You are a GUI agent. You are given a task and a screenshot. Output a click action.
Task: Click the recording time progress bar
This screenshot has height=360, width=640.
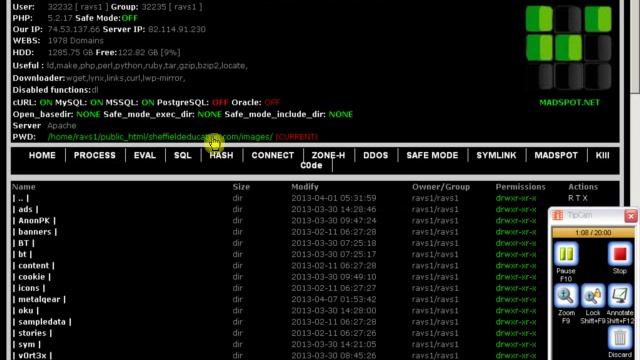(x=593, y=233)
